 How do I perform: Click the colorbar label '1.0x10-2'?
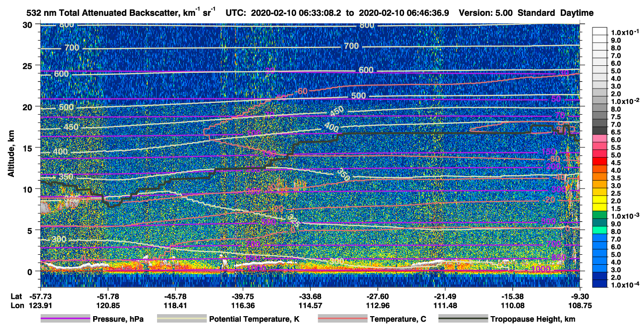point(624,101)
